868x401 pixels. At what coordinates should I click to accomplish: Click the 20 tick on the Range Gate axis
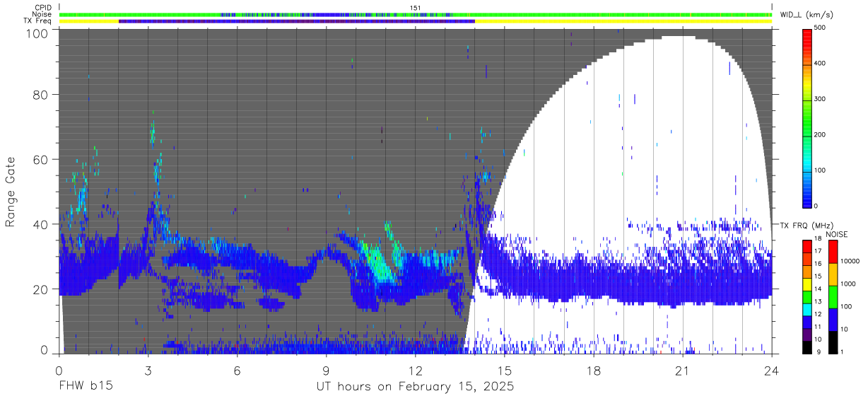coord(40,289)
